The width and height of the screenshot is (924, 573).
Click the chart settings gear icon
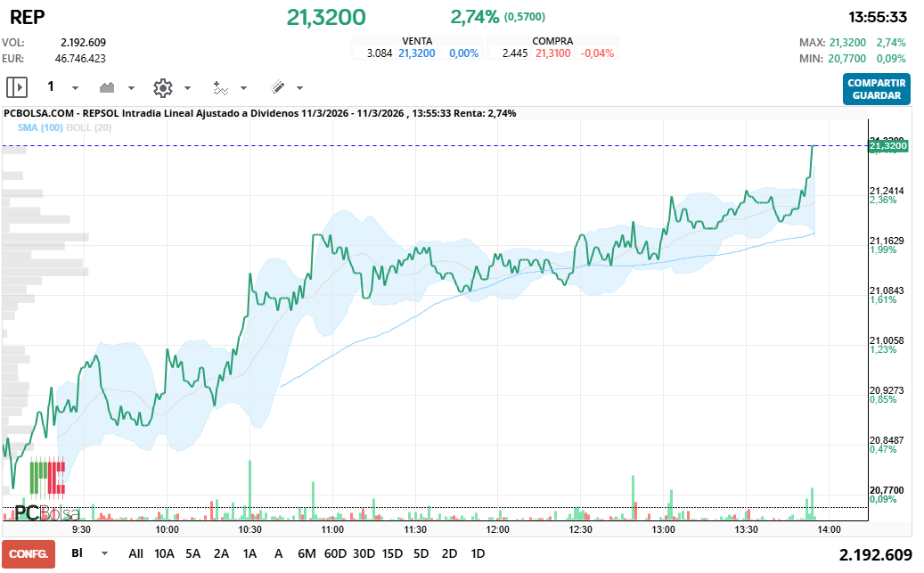162,86
